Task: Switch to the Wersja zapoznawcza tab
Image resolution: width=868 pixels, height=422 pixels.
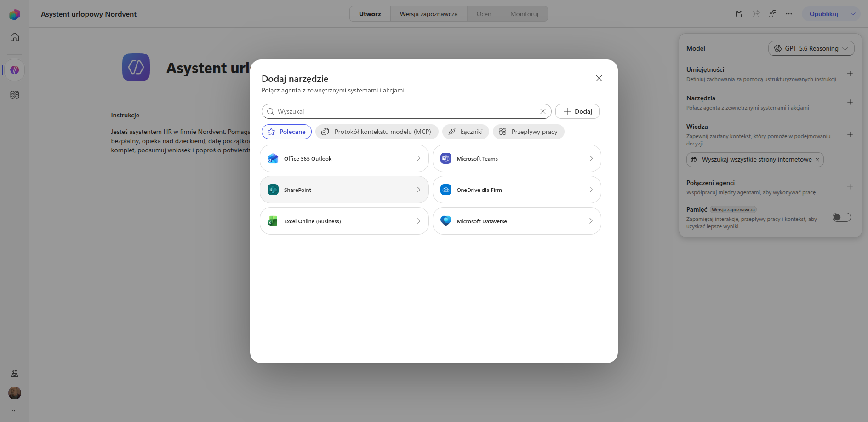Action: pyautogui.click(x=428, y=14)
